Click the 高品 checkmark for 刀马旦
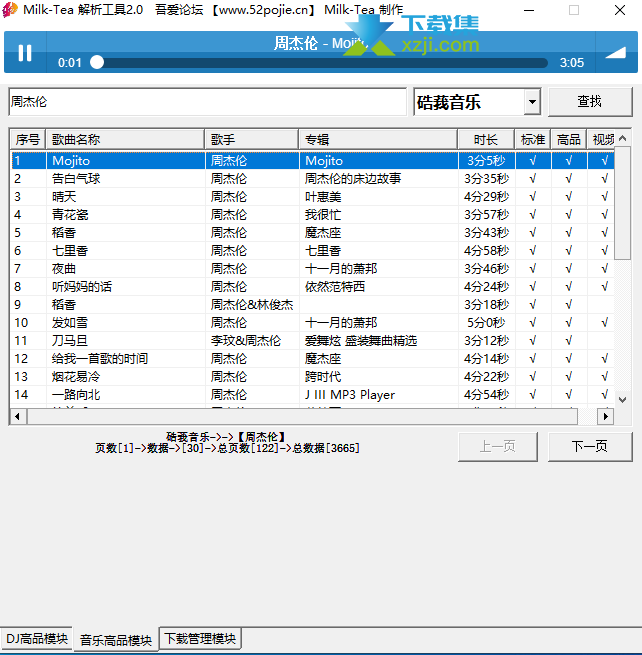 pos(568,340)
